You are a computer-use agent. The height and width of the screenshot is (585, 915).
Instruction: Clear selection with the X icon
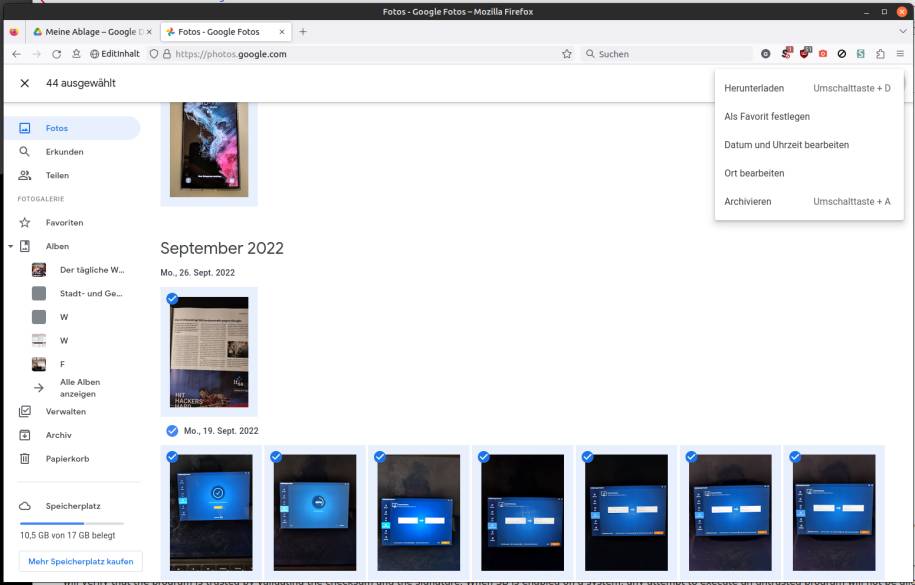coord(25,83)
